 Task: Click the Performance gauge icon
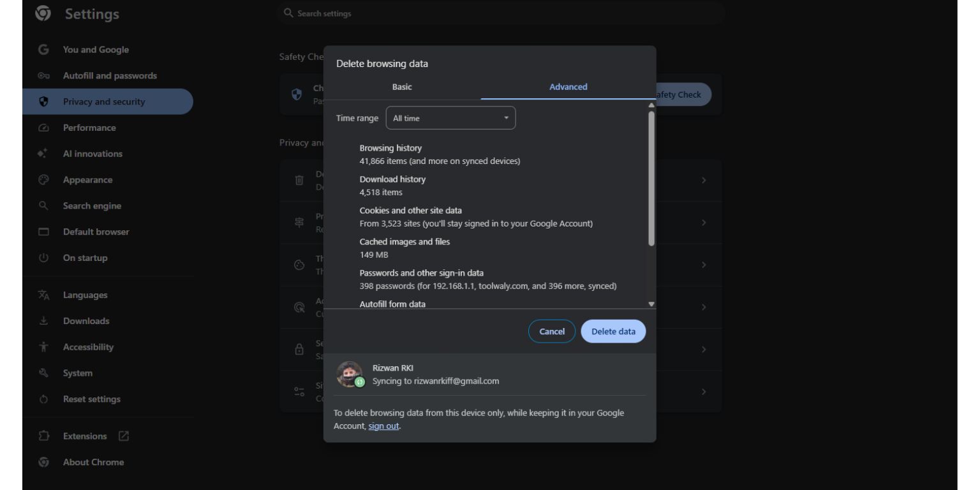tap(43, 128)
